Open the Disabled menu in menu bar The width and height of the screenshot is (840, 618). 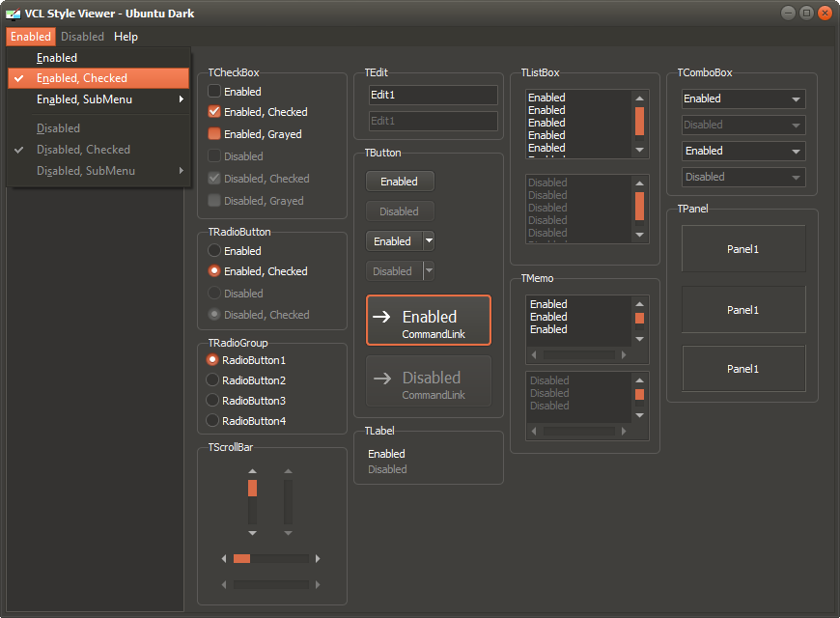coord(82,37)
